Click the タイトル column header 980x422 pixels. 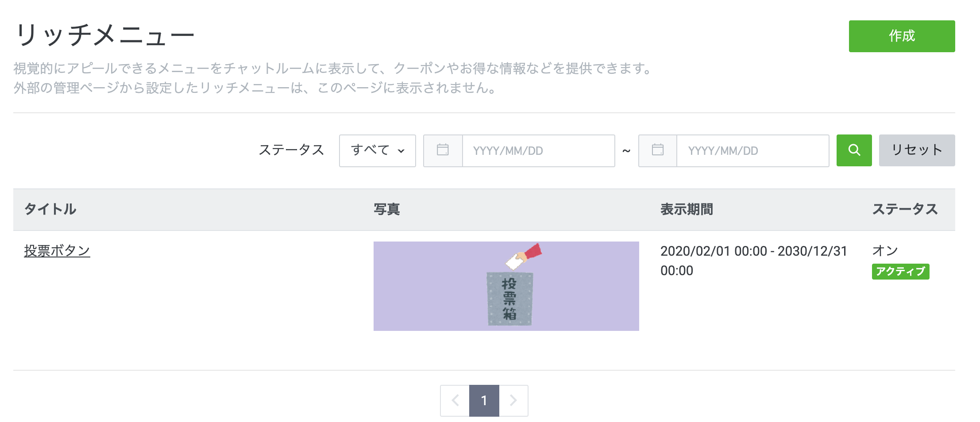[50, 209]
